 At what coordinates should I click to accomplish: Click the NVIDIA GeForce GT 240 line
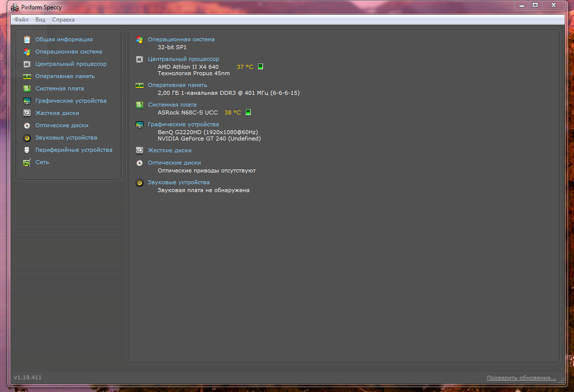click(x=209, y=139)
